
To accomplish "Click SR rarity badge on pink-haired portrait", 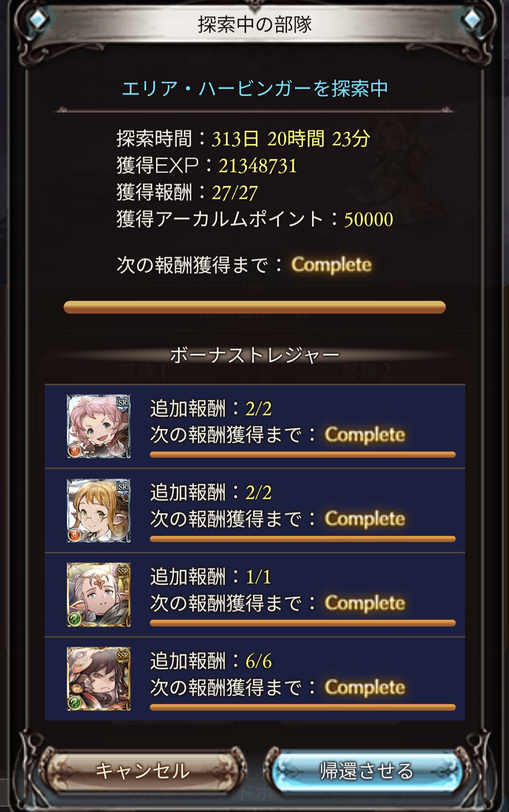I will [123, 403].
